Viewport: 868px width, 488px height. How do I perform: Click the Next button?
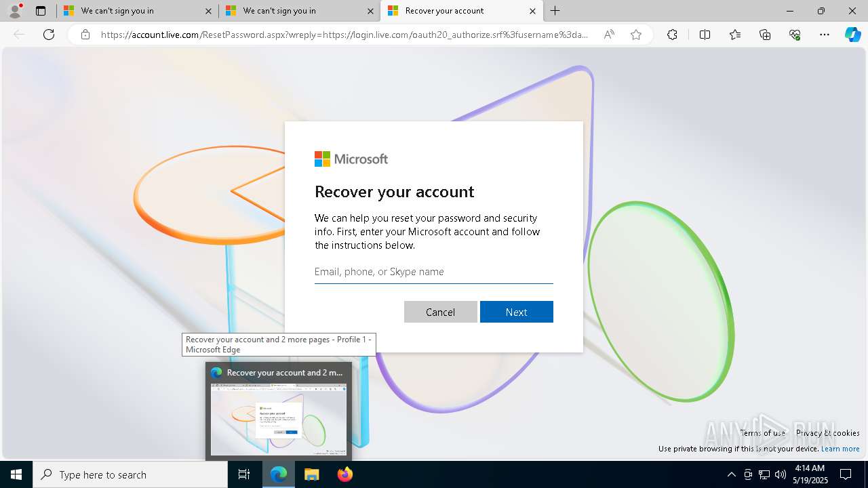[x=517, y=312]
